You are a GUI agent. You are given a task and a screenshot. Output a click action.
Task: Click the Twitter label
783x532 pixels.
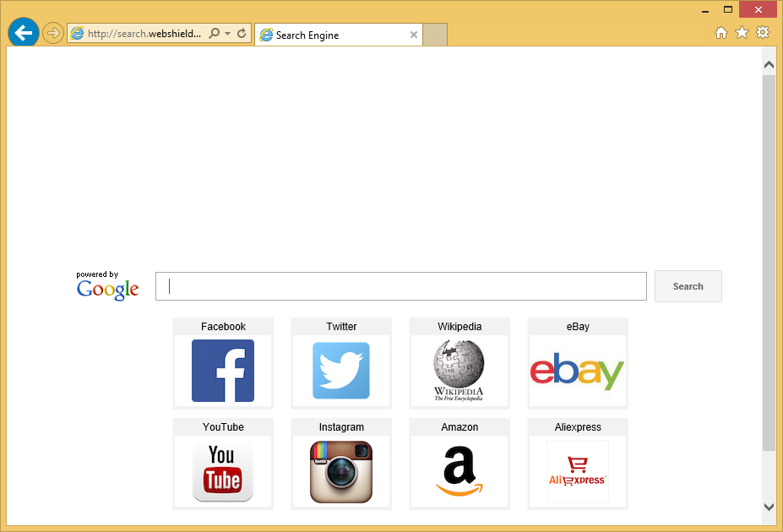pos(341,327)
